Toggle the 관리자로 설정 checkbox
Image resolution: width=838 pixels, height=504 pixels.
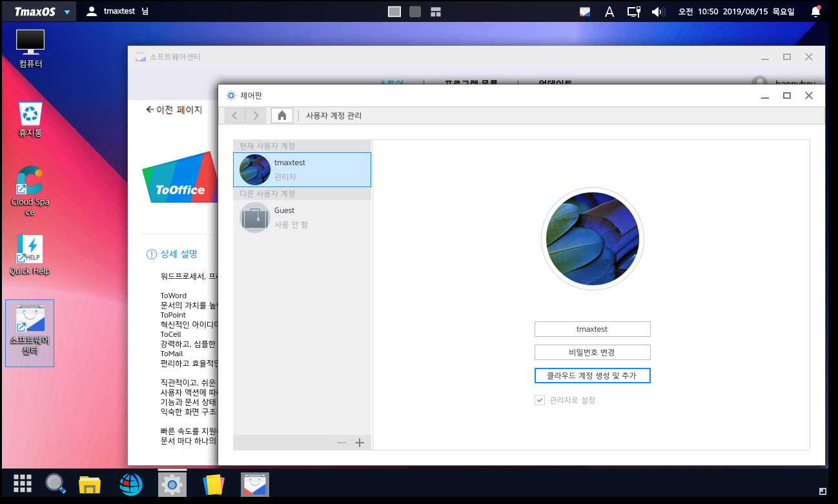[540, 400]
